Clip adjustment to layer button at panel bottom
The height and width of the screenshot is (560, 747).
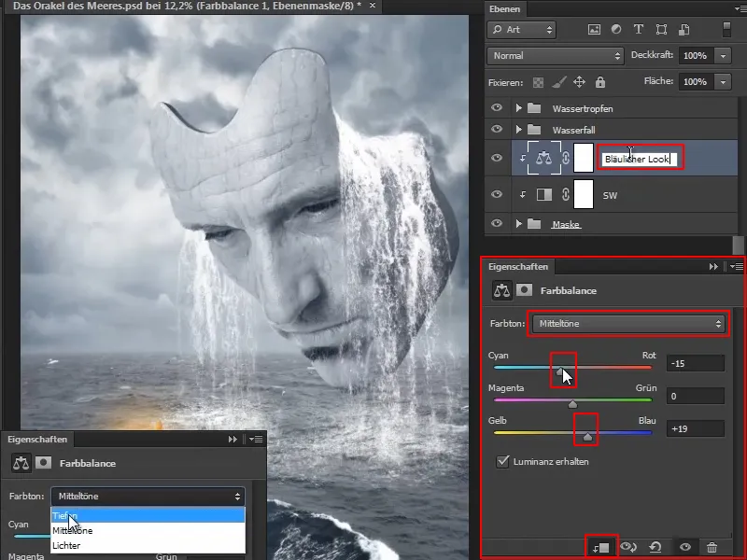(601, 548)
